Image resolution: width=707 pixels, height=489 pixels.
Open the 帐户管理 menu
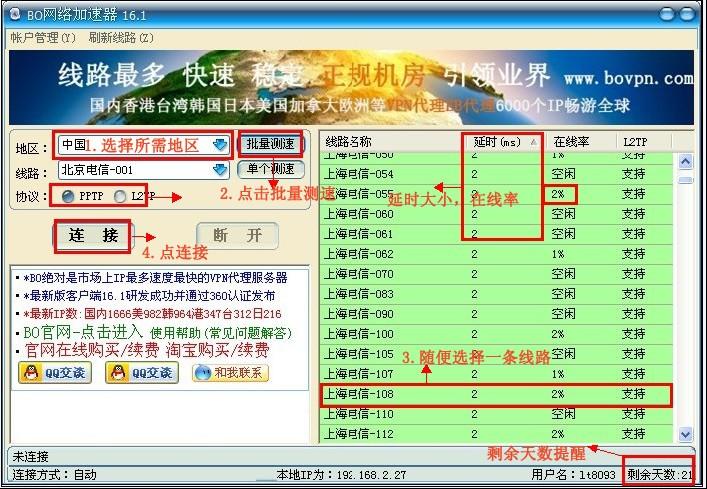(43, 37)
